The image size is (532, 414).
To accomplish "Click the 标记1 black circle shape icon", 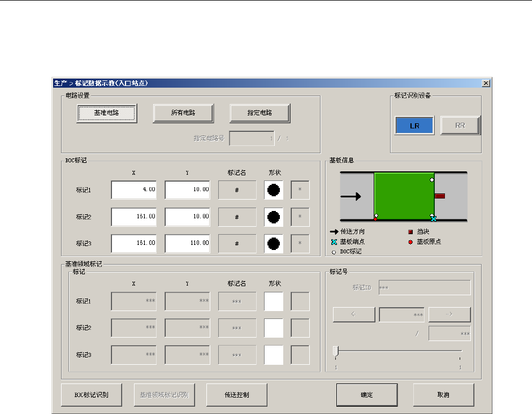I will point(274,190).
